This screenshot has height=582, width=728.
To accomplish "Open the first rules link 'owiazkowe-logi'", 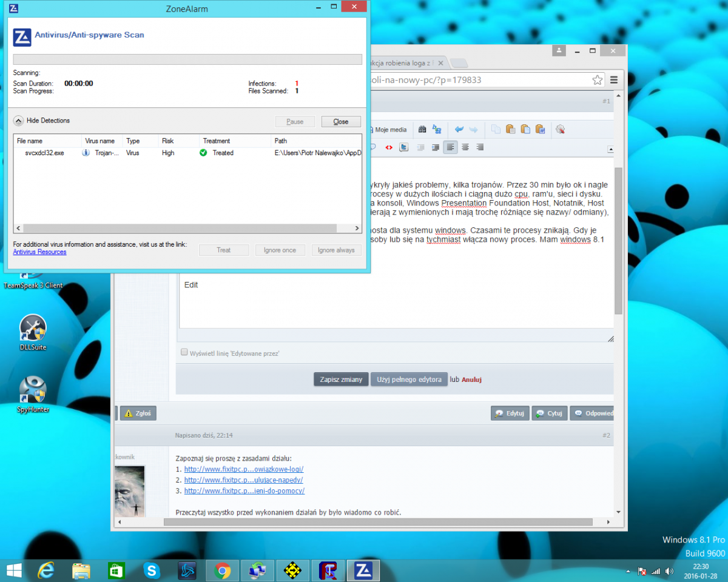I will coord(244,469).
